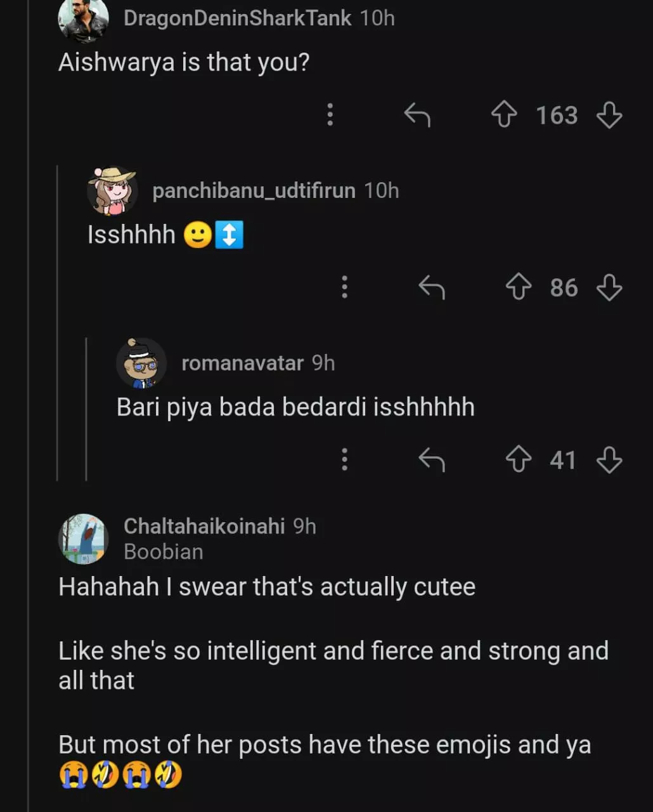
Task: Tap Chaltahaikoinahi's avatar image
Action: pos(83,539)
